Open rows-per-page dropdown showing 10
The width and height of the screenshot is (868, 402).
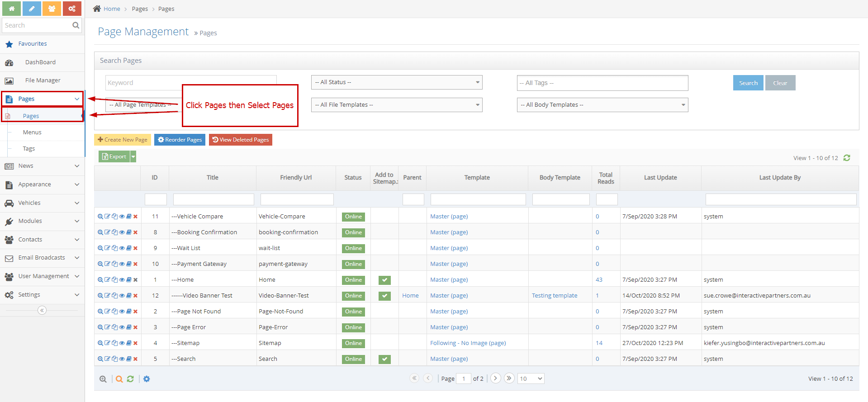[x=531, y=378]
